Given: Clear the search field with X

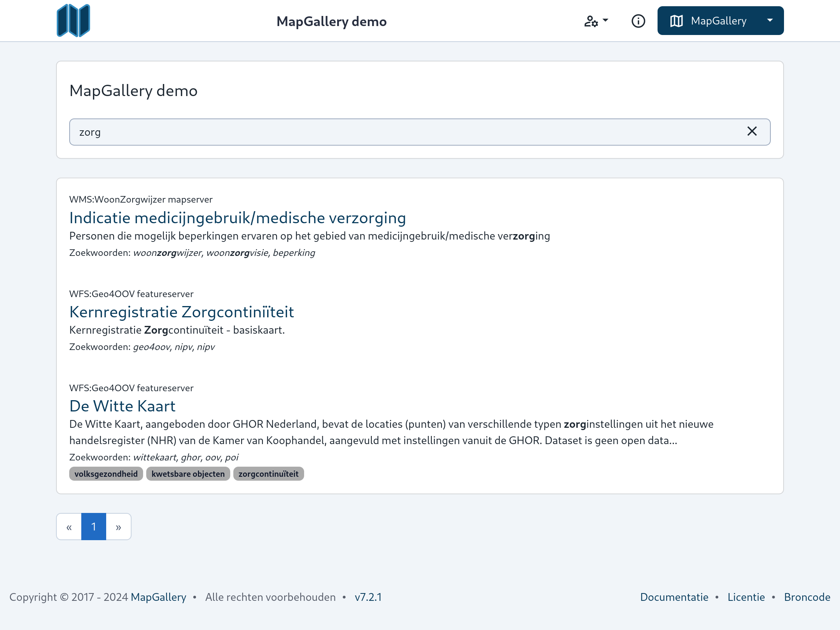Looking at the screenshot, I should click(752, 131).
